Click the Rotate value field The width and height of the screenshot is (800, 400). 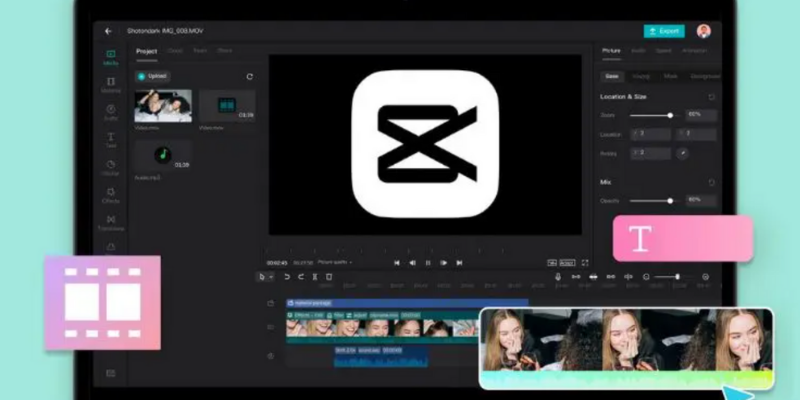pyautogui.click(x=651, y=153)
